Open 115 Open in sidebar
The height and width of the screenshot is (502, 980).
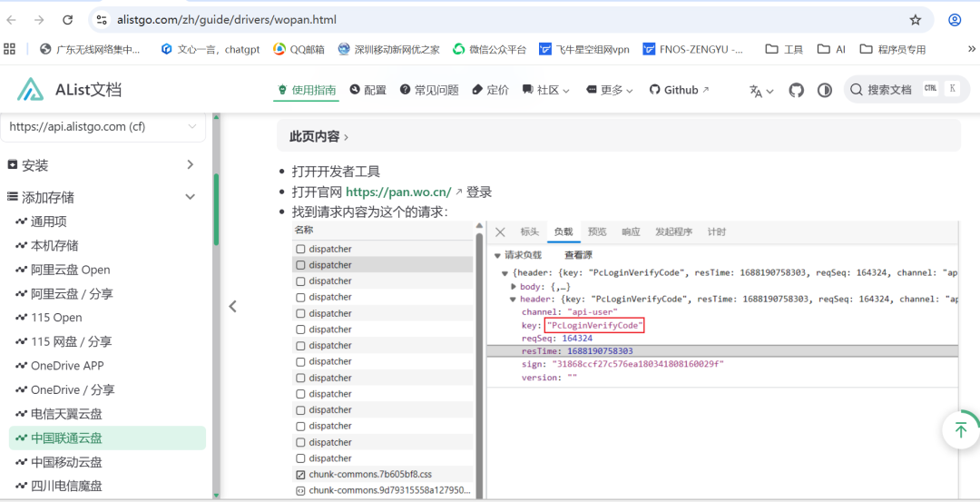coord(56,318)
